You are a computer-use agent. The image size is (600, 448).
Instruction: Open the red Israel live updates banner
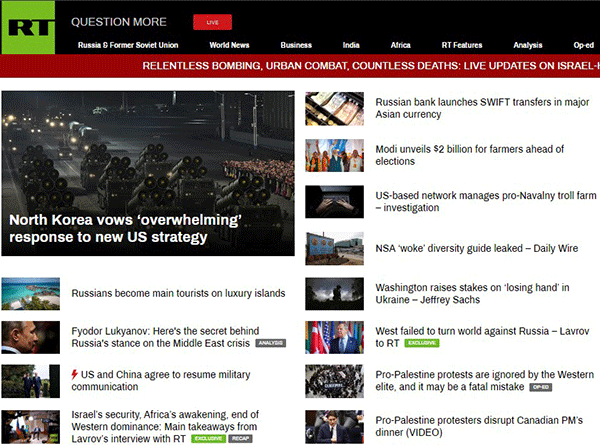click(x=300, y=66)
